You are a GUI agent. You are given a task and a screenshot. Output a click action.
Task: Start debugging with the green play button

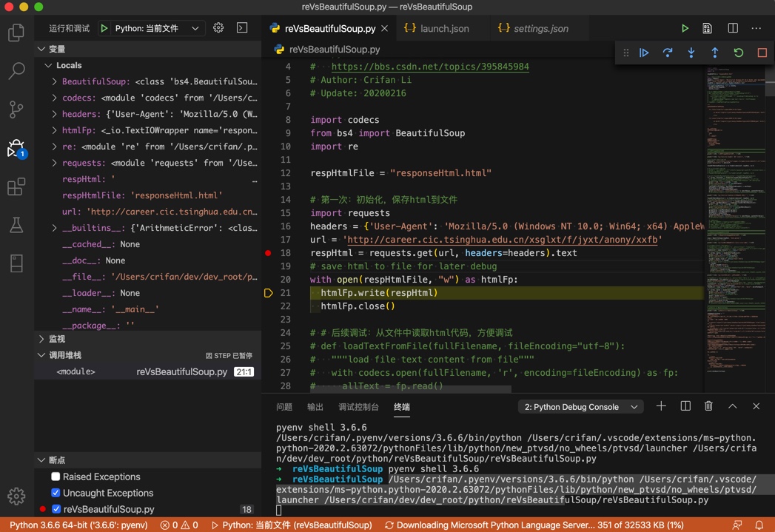pyautogui.click(x=104, y=28)
